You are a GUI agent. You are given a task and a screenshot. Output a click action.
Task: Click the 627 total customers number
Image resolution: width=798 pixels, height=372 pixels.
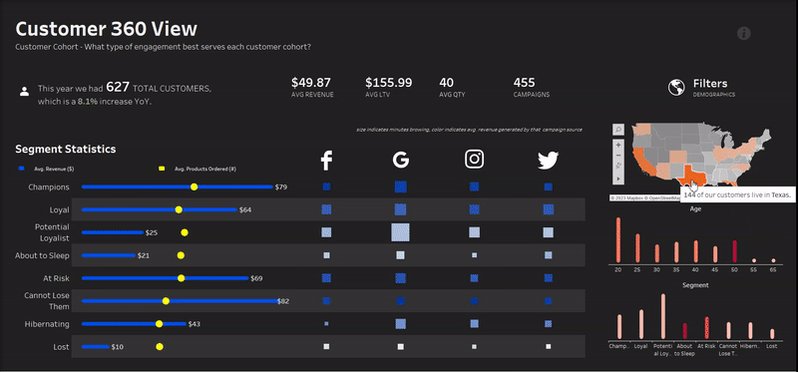point(118,87)
